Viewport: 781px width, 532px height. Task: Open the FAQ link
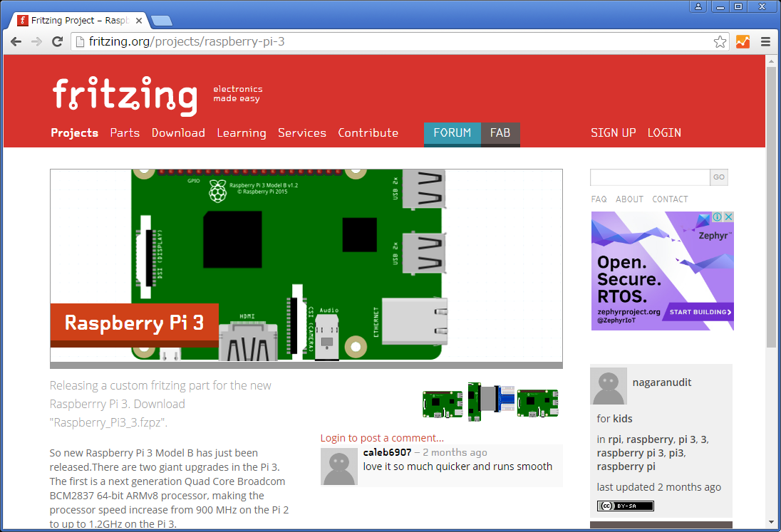[599, 199]
